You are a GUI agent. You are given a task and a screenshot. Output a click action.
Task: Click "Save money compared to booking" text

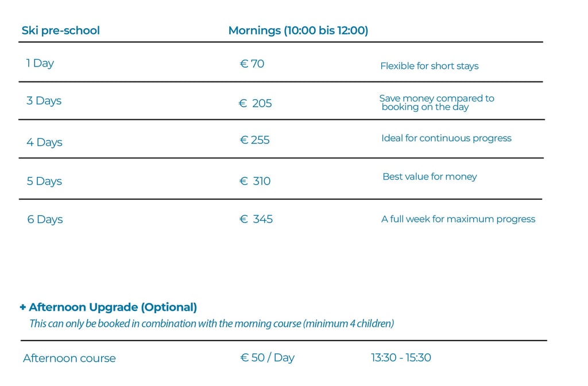[436, 103]
